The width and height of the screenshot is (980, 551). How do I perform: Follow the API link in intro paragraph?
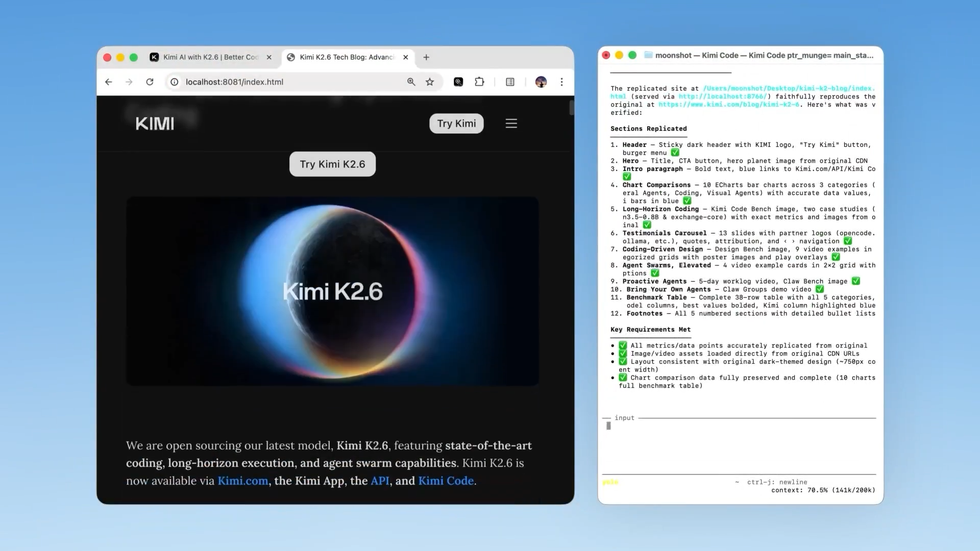[x=380, y=481]
